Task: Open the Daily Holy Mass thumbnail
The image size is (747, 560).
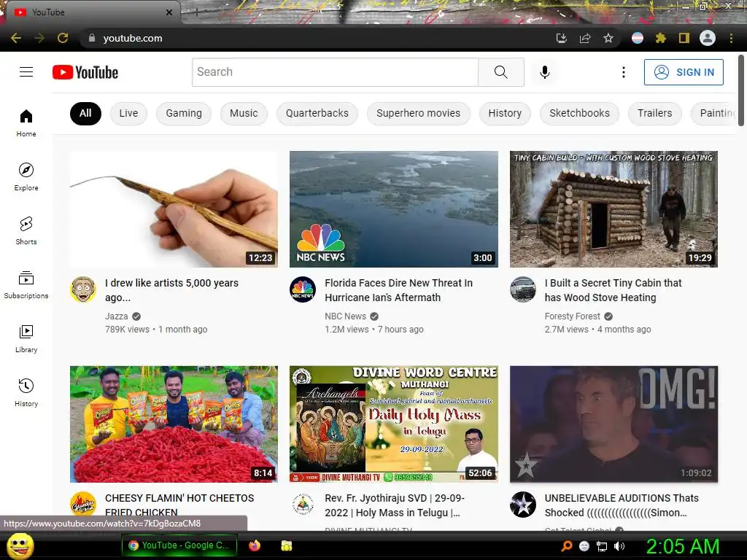Action: pyautogui.click(x=393, y=424)
